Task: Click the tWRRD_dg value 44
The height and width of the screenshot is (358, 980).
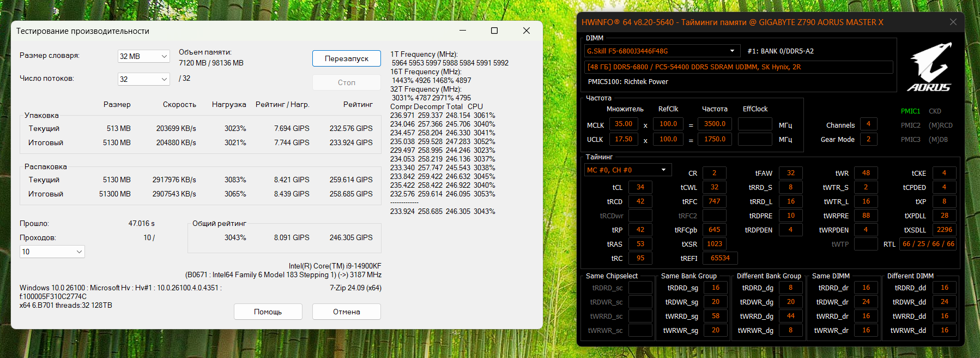Action: pyautogui.click(x=791, y=316)
